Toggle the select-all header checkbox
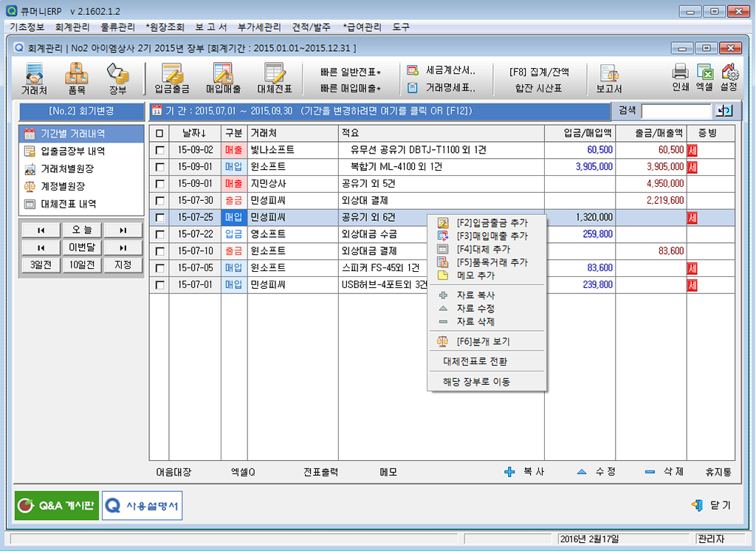The image size is (756, 554). tap(159, 134)
